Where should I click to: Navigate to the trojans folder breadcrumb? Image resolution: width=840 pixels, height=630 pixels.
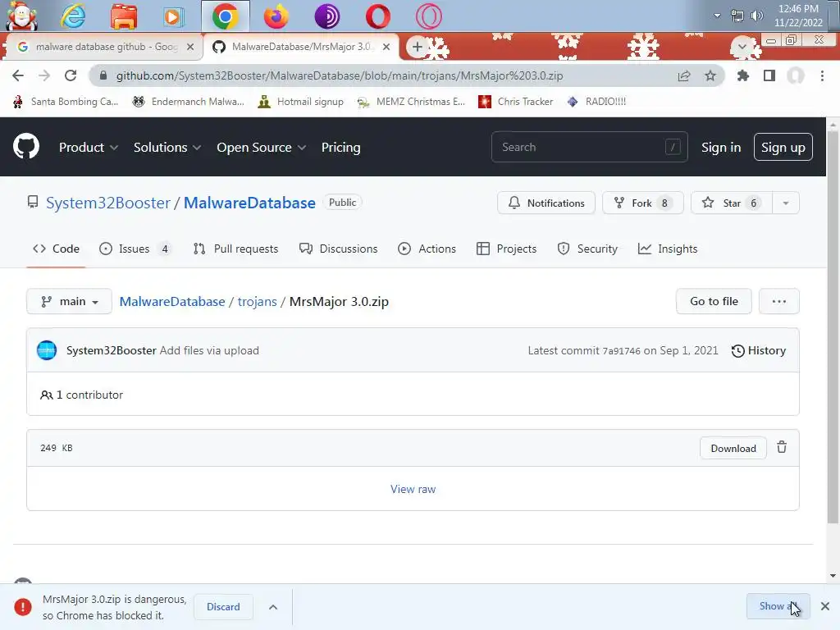[x=257, y=302]
